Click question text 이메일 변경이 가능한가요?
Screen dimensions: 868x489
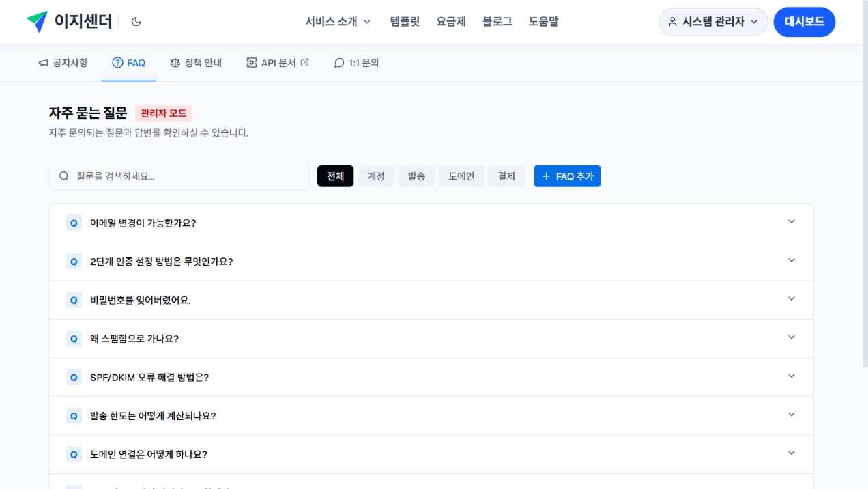143,223
